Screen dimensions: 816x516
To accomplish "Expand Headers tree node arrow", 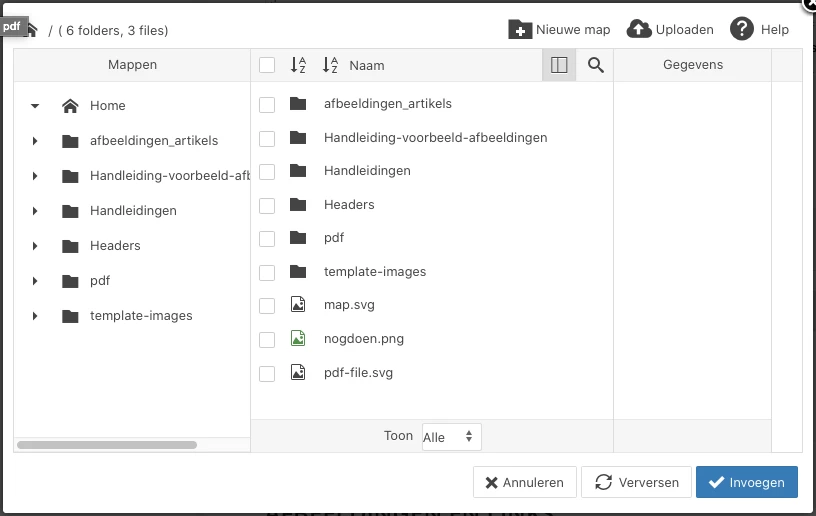I will point(35,246).
